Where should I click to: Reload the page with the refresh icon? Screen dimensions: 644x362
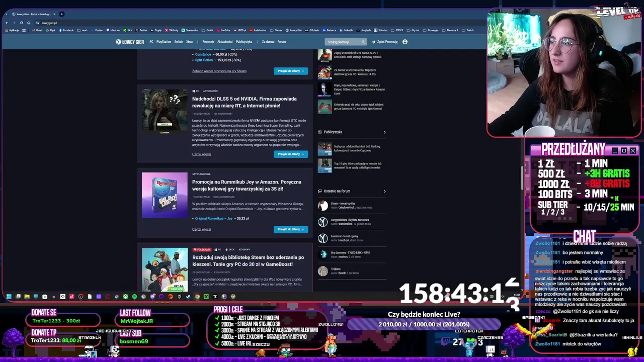point(21,23)
